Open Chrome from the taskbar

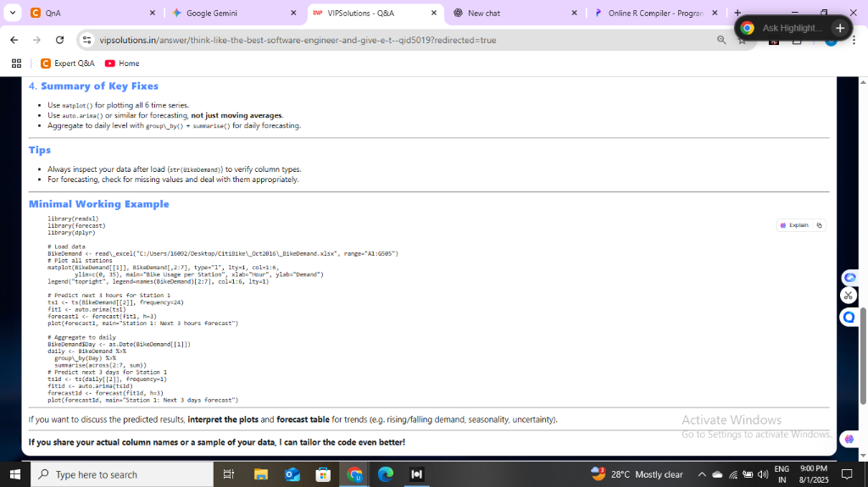point(354,474)
